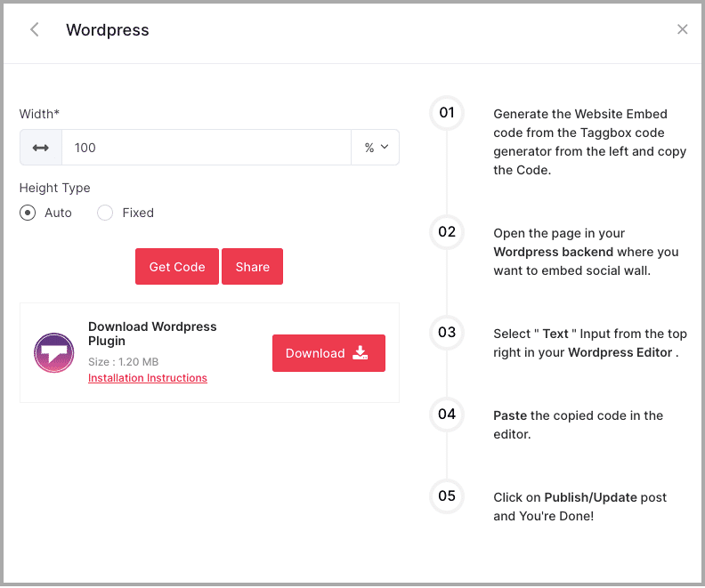The height and width of the screenshot is (588, 705).
Task: Close the Wordpress dialog
Action: coord(682,29)
